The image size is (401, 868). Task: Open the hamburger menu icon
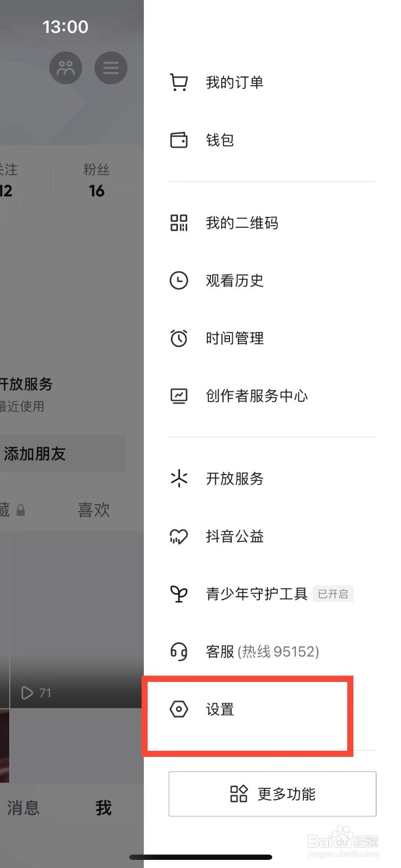111,68
